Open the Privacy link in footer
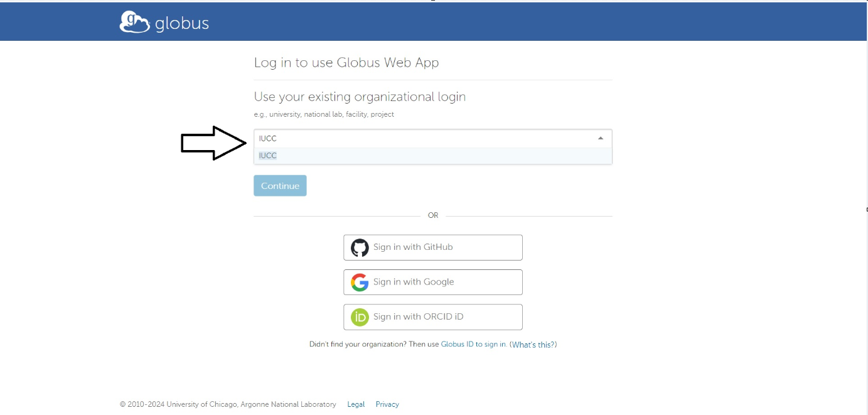 (x=387, y=404)
